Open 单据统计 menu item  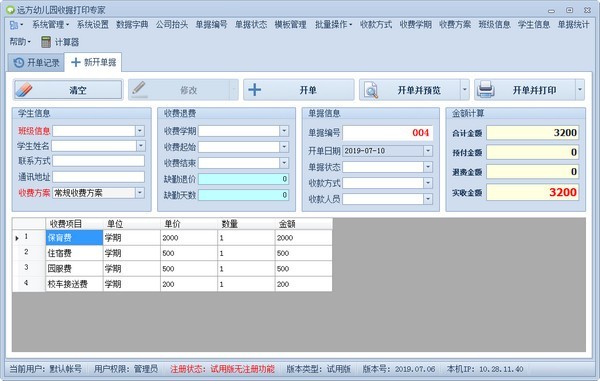pos(573,25)
